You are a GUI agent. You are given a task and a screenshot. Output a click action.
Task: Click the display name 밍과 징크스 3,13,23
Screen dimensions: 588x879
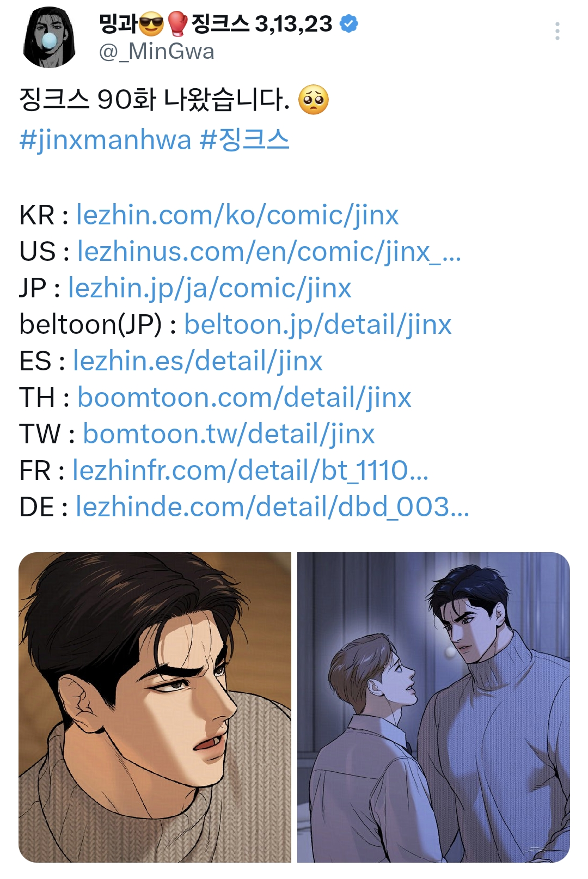tap(216, 24)
